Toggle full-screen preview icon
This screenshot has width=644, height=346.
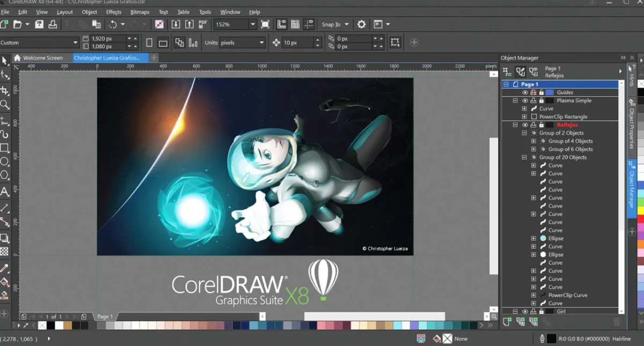(x=265, y=24)
